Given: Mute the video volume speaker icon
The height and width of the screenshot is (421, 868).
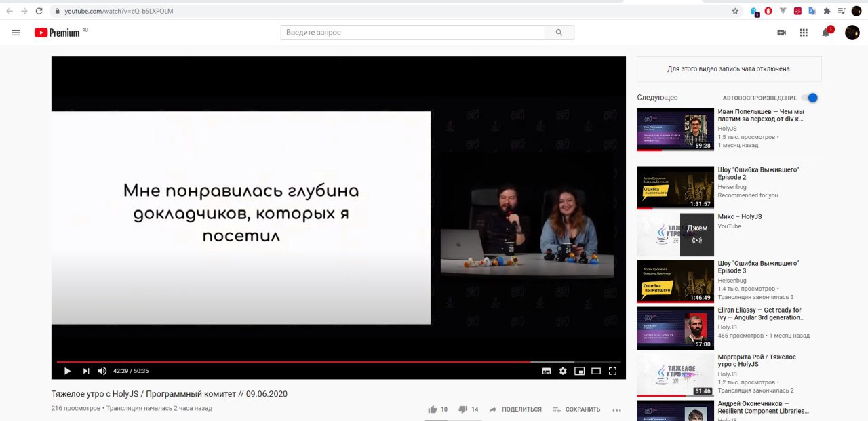Looking at the screenshot, I should coord(102,371).
